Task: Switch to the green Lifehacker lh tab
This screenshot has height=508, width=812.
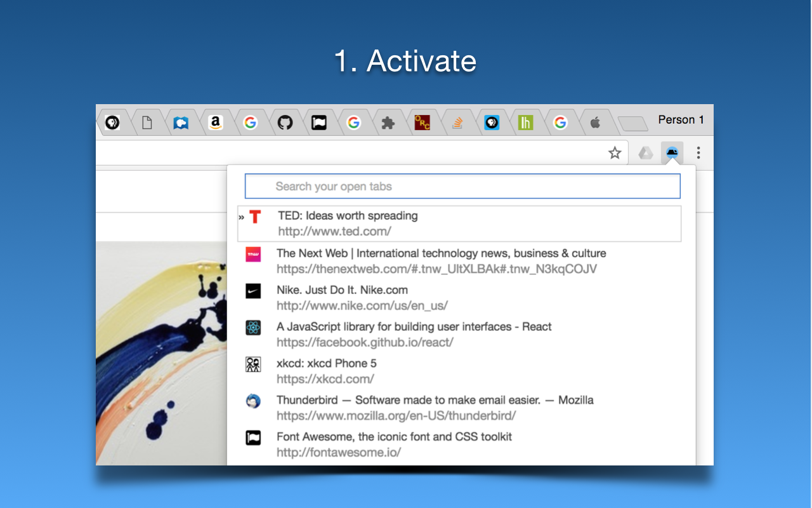Action: point(526,123)
